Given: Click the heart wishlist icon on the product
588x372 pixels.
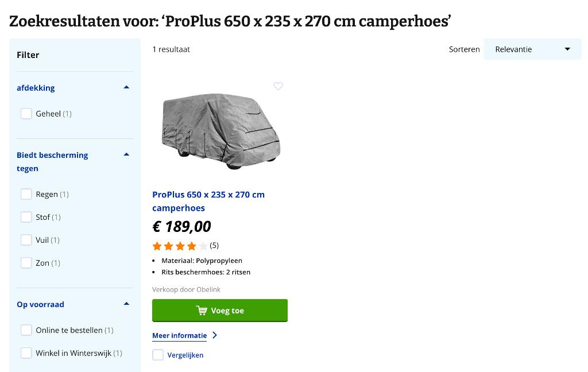Looking at the screenshot, I should (278, 86).
